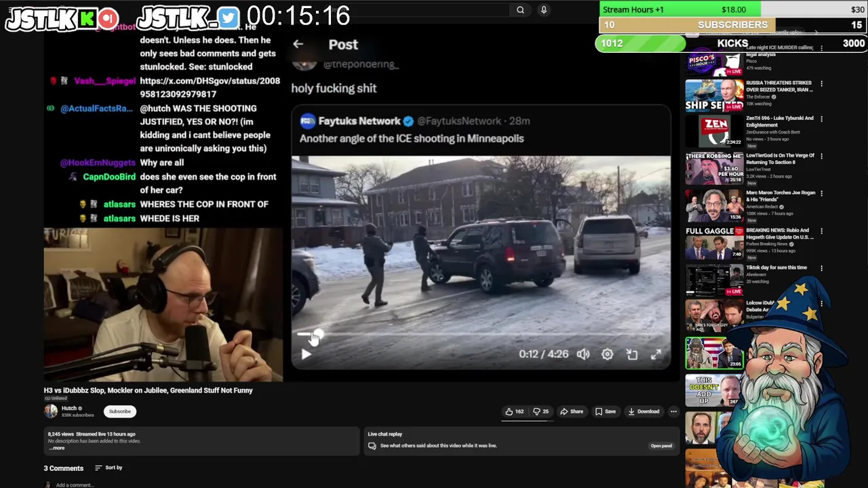Click the Twitter bird icon in overlay

229,19
